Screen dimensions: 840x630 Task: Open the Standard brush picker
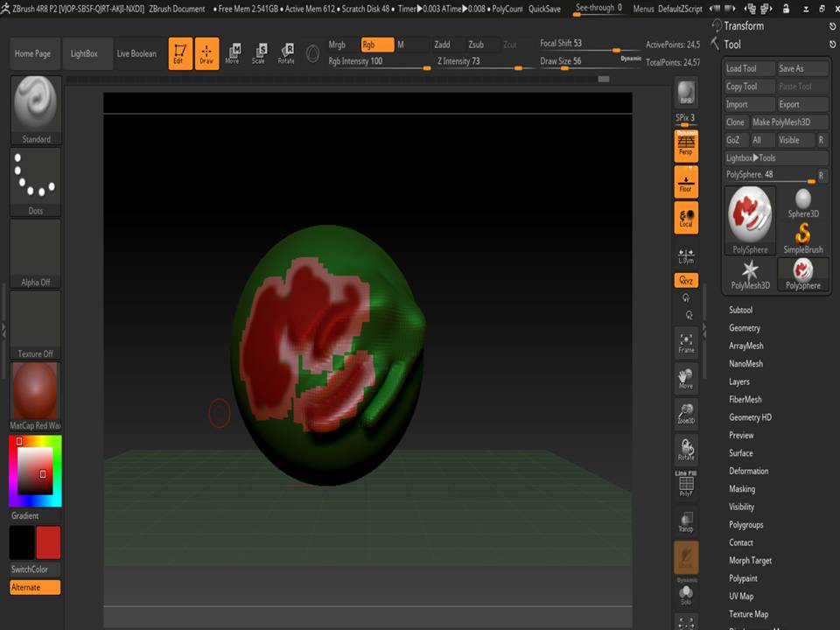point(36,110)
